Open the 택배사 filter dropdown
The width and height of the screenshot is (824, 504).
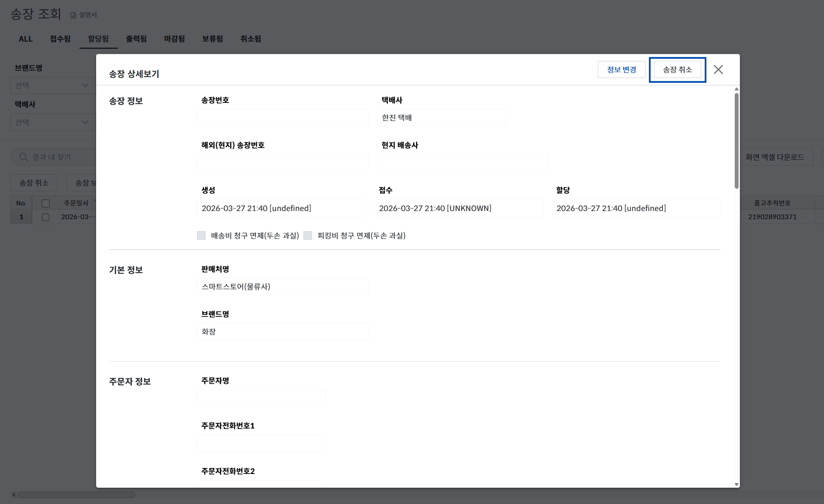coord(51,122)
